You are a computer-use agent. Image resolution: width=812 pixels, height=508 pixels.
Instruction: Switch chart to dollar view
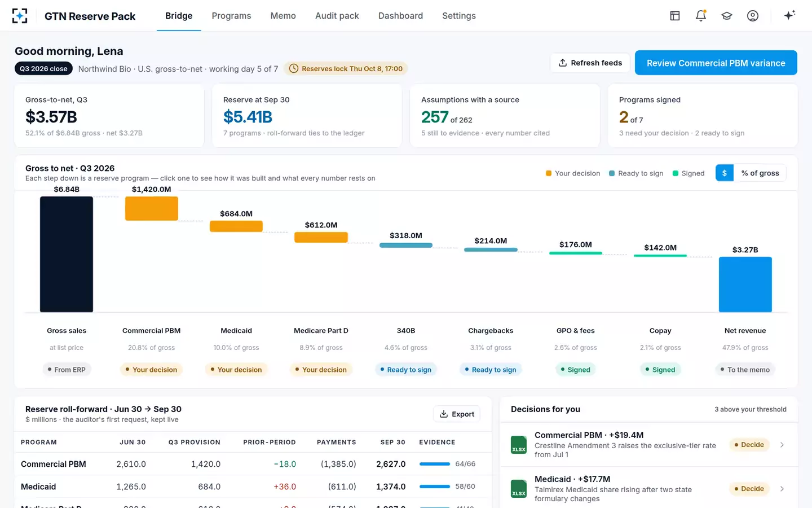tap(725, 173)
